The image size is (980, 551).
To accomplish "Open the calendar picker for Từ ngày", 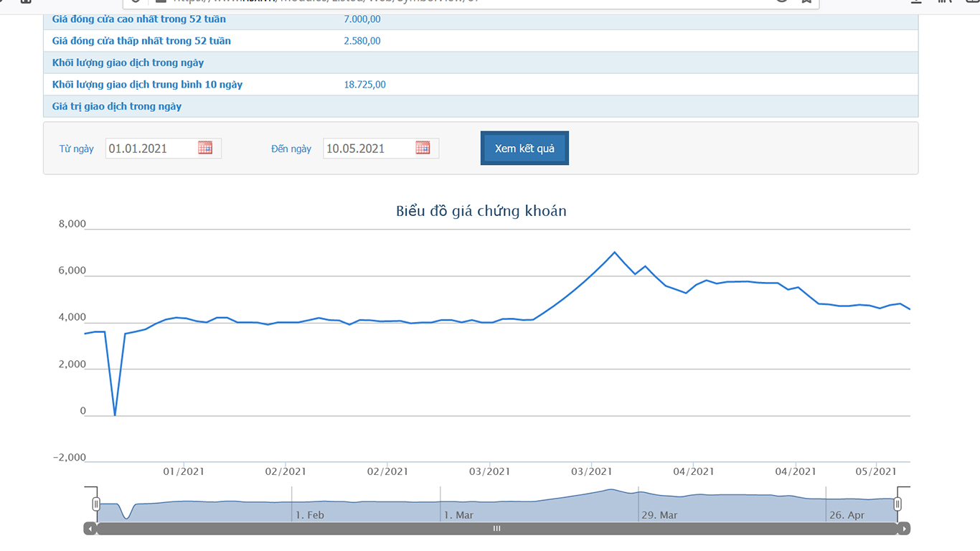I will pos(205,148).
